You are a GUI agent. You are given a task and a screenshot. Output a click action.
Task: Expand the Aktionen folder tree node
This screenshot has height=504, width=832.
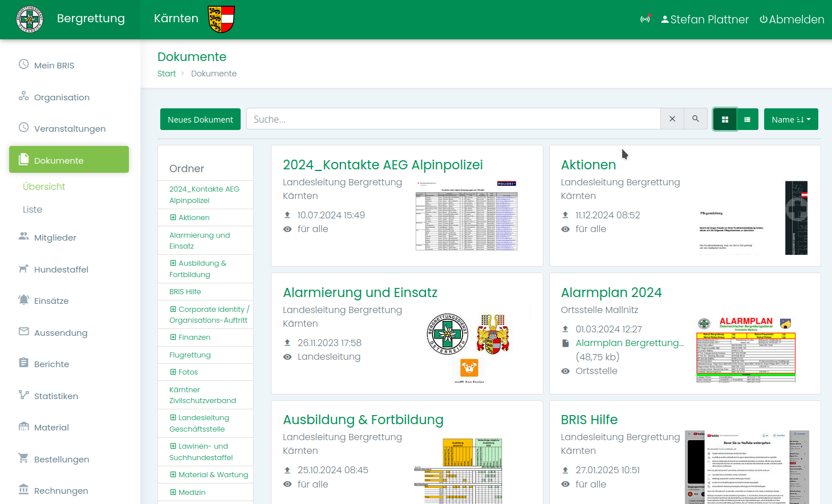point(173,218)
